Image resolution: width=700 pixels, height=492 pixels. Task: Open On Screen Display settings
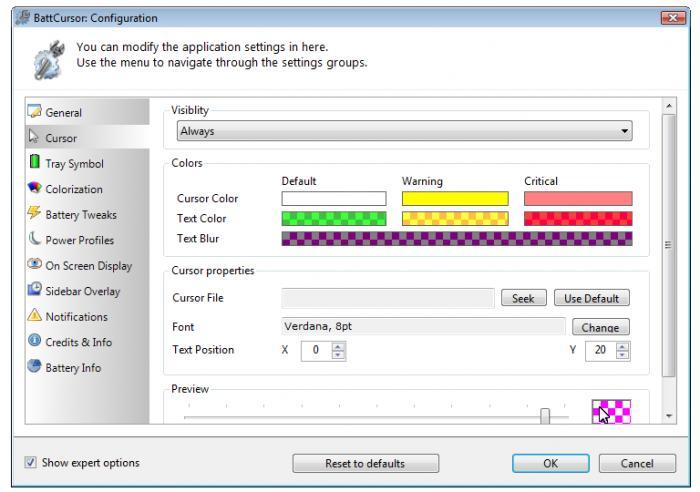(x=88, y=265)
